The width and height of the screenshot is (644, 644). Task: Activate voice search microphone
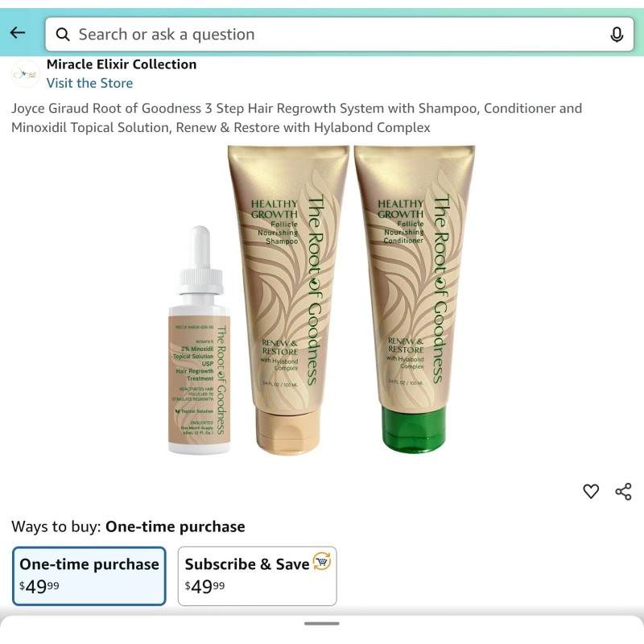pos(616,35)
